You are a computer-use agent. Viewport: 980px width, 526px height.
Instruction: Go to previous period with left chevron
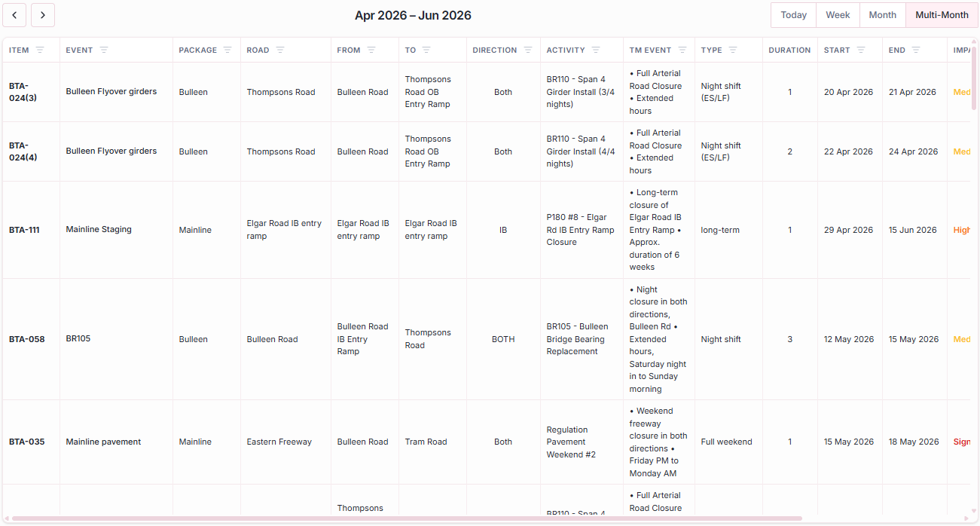[x=14, y=15]
